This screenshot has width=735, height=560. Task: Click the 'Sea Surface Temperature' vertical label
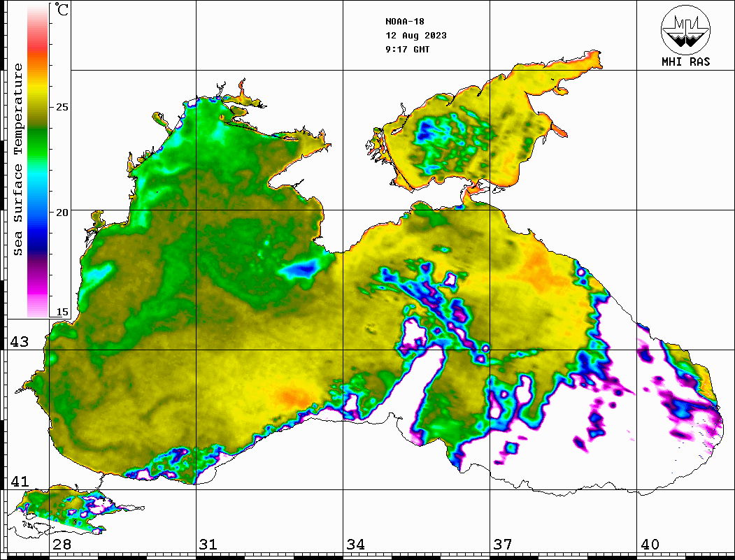[17, 160]
